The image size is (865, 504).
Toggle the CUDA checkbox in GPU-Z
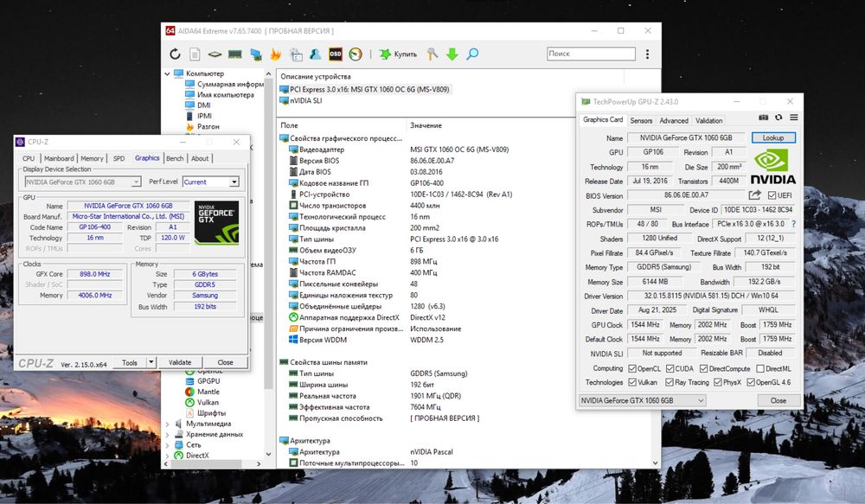coord(670,368)
